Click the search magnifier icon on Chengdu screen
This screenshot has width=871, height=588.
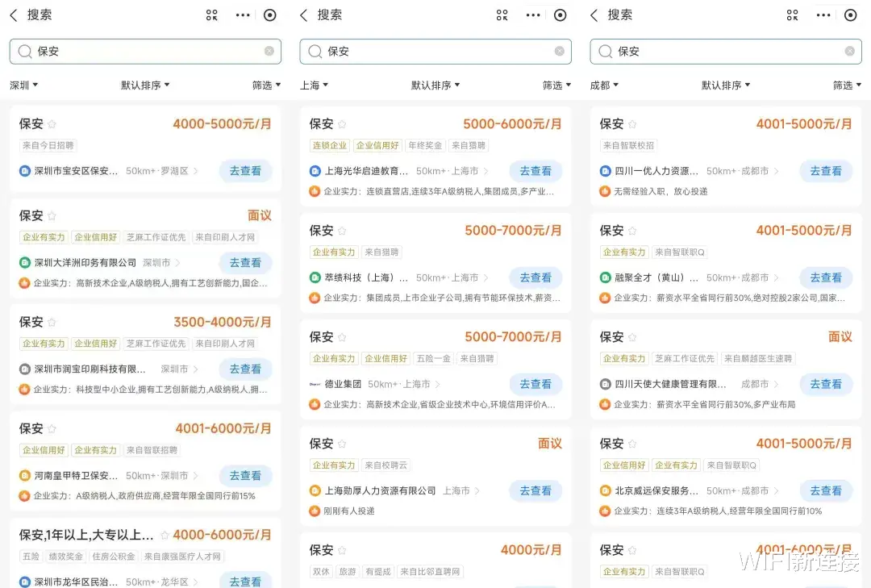pos(606,52)
